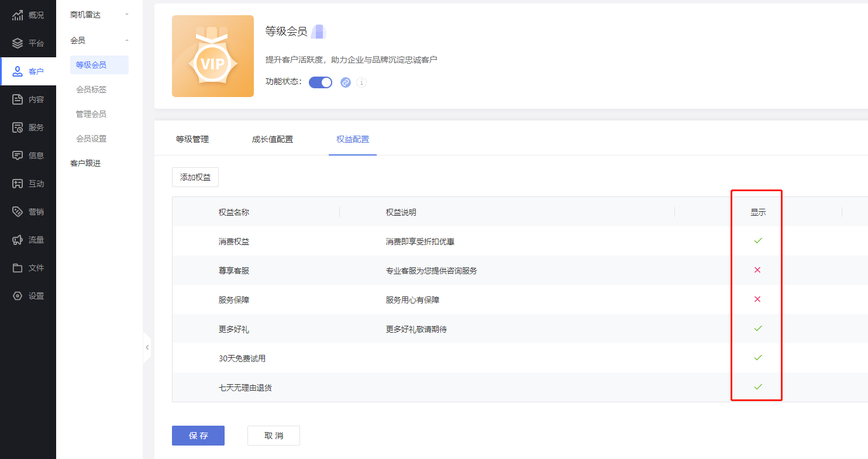Click the 权益名称 column header
Viewport: 868px width, 459px height.
pos(234,212)
